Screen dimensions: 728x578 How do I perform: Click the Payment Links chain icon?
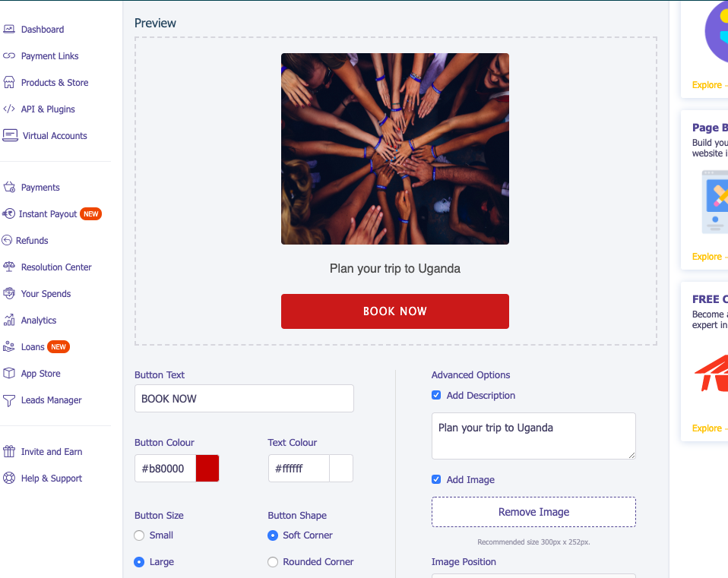pyautogui.click(x=9, y=56)
